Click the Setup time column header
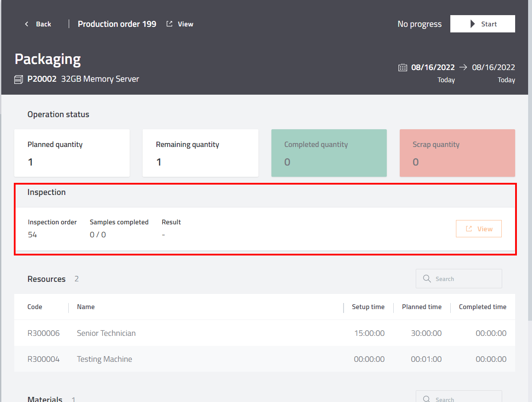532x402 pixels. click(368, 307)
